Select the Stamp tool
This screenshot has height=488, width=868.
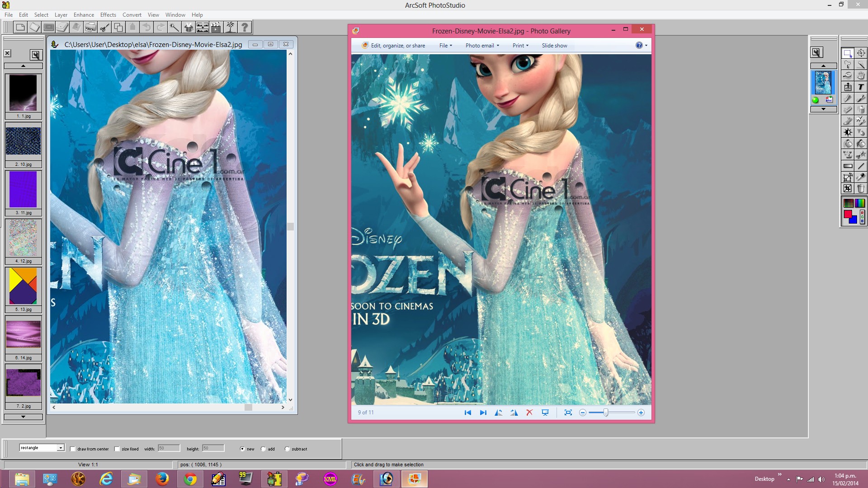[x=847, y=155]
